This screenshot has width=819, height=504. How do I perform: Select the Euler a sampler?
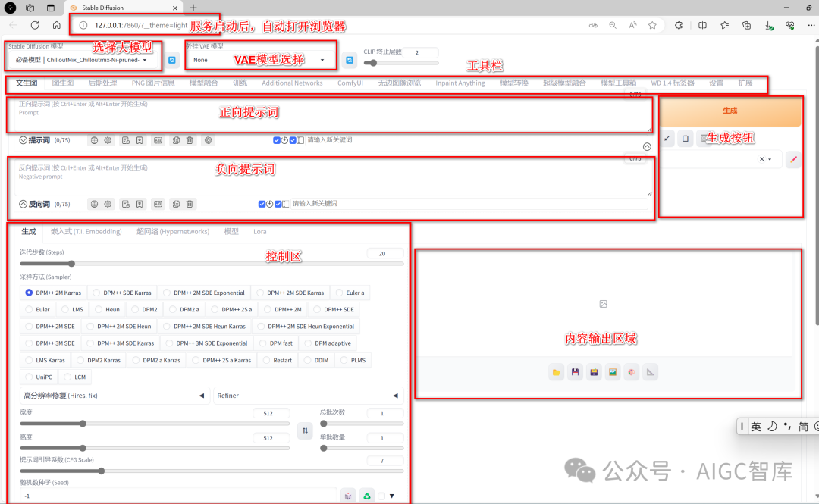click(x=350, y=293)
